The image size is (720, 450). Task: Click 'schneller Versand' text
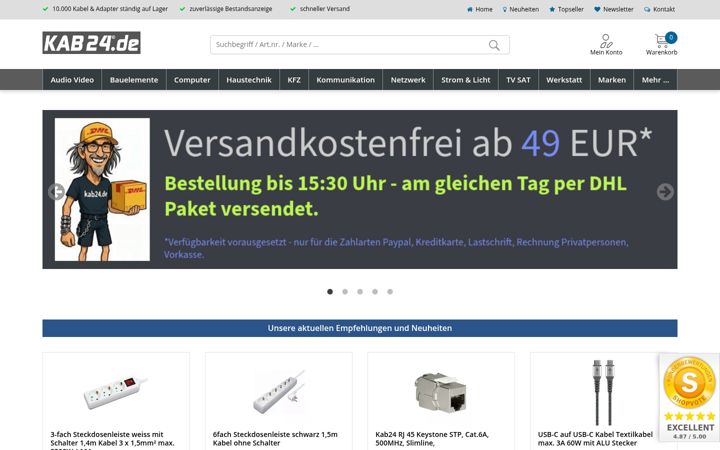click(x=325, y=9)
